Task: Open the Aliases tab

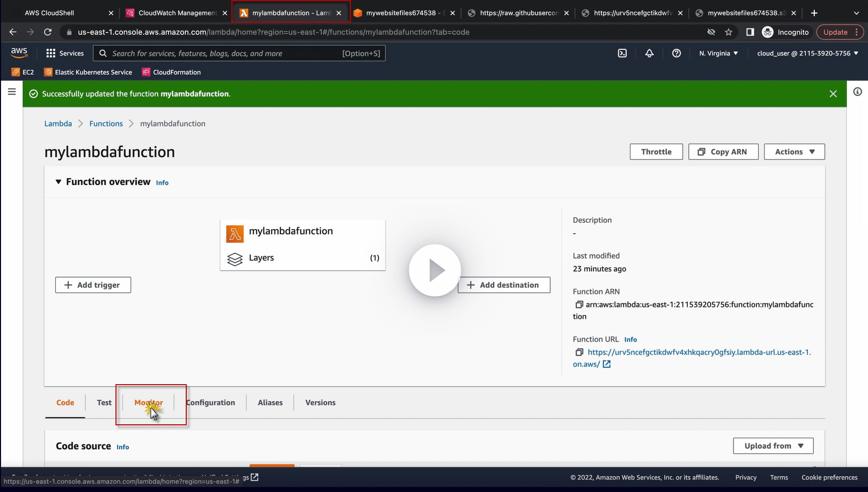Action: [270, 403]
